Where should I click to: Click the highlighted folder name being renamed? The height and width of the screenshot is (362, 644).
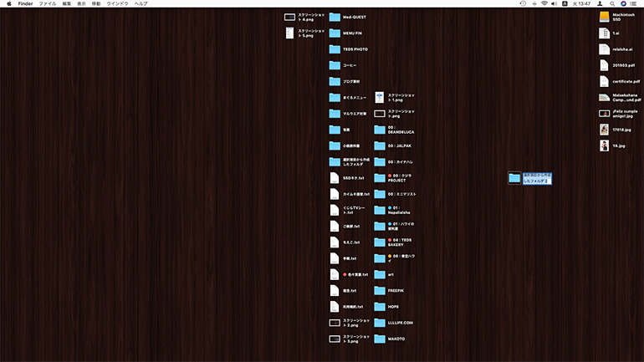click(535, 178)
